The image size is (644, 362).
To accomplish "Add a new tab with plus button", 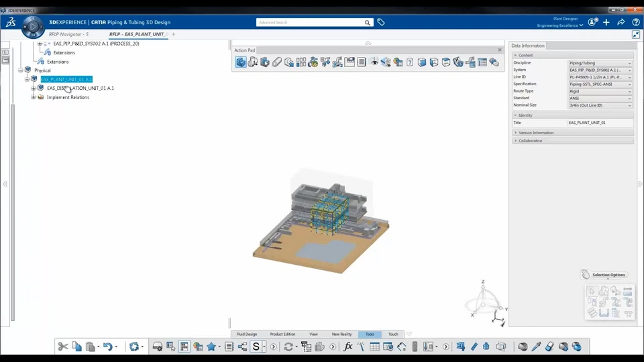I will click(x=173, y=34).
